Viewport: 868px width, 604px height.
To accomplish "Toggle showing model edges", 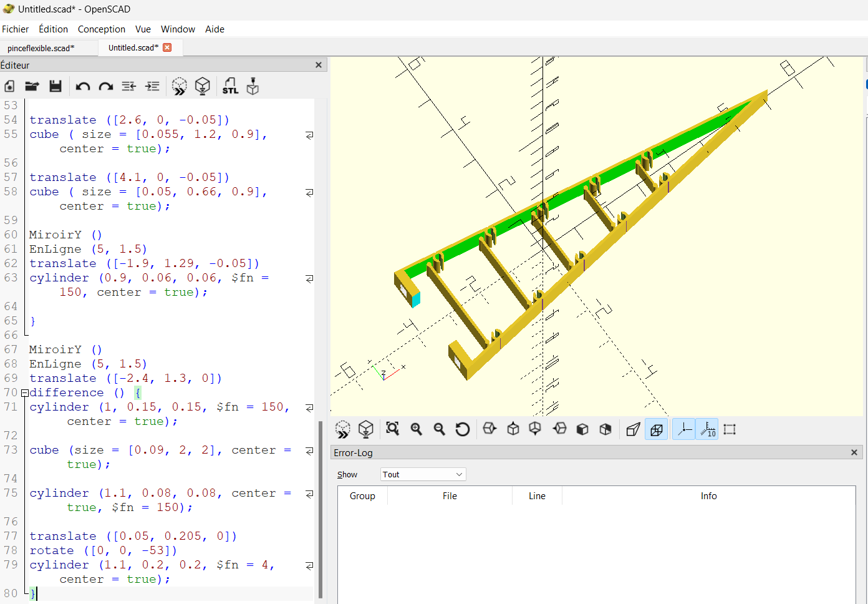I will [x=730, y=429].
